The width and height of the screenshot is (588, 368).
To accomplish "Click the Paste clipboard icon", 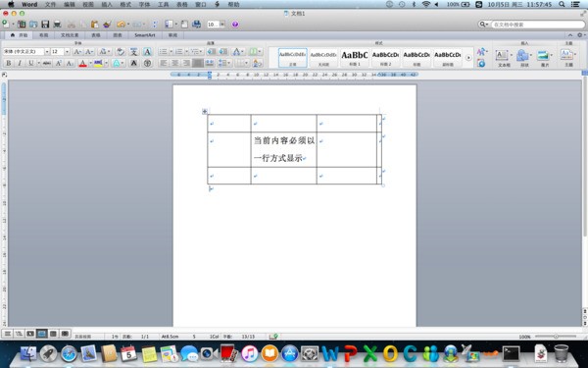I will [94, 25].
